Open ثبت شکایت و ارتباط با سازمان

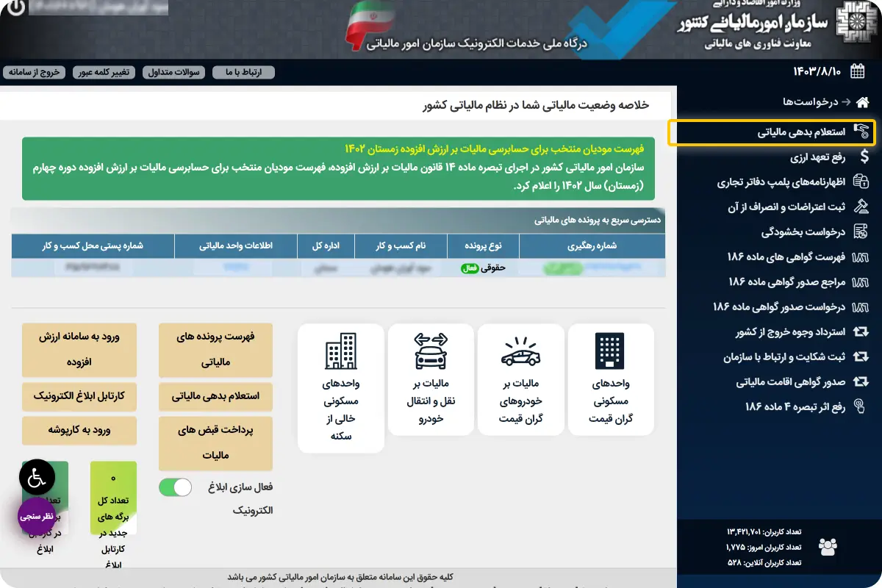(x=785, y=357)
